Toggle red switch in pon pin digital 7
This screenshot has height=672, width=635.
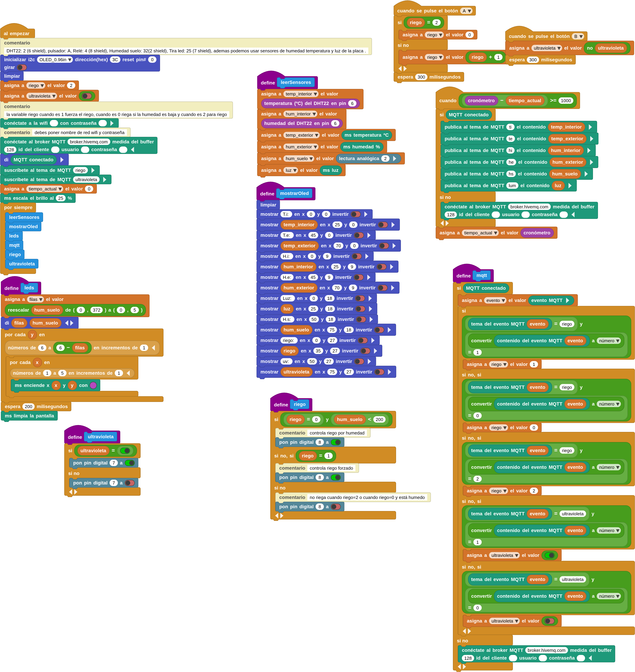[130, 483]
